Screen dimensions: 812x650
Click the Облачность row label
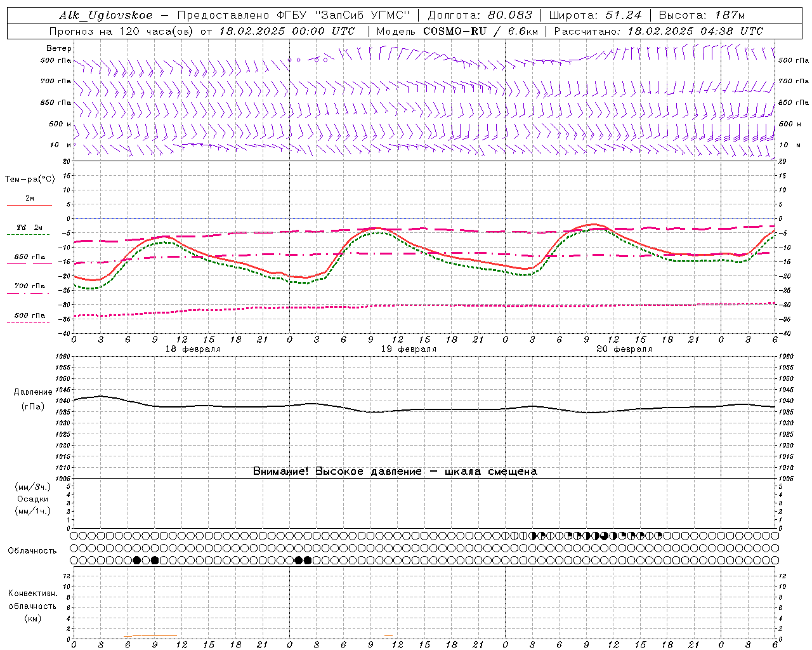tap(32, 550)
